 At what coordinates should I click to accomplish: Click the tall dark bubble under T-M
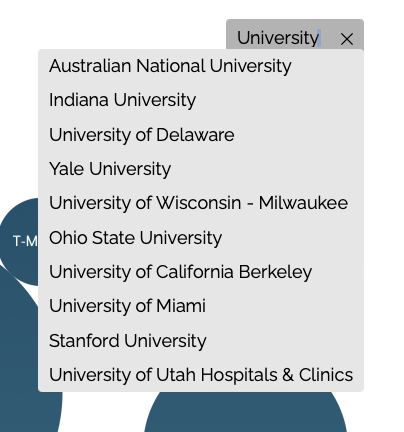click(20, 367)
